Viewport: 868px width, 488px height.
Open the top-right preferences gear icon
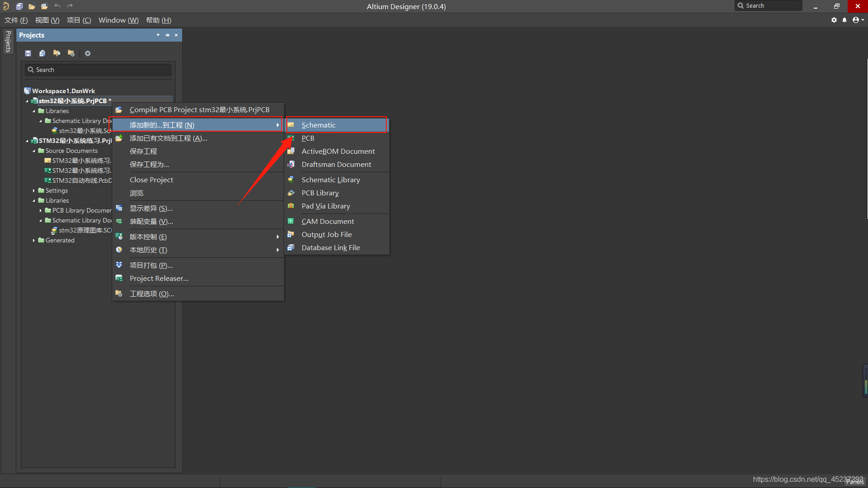(x=834, y=20)
